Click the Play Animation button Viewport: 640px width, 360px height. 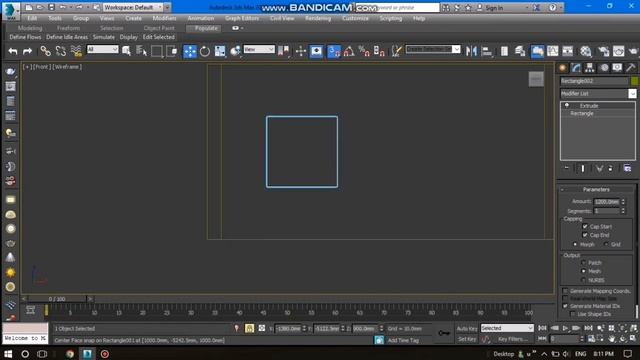[565, 328]
